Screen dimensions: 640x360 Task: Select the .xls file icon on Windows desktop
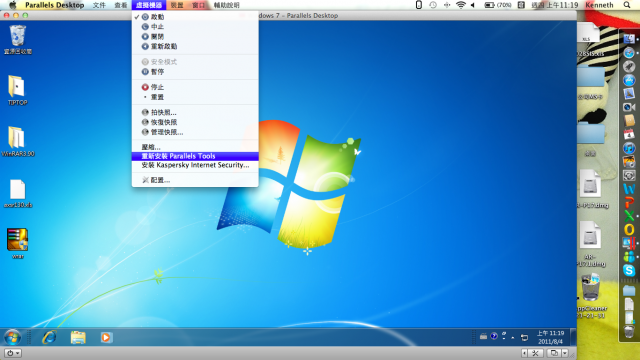click(x=18, y=193)
